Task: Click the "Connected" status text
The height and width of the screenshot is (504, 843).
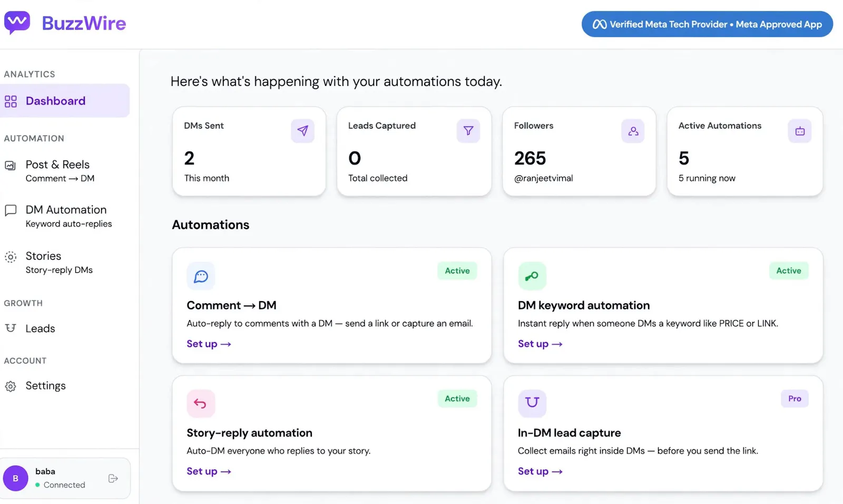Action: tap(64, 485)
